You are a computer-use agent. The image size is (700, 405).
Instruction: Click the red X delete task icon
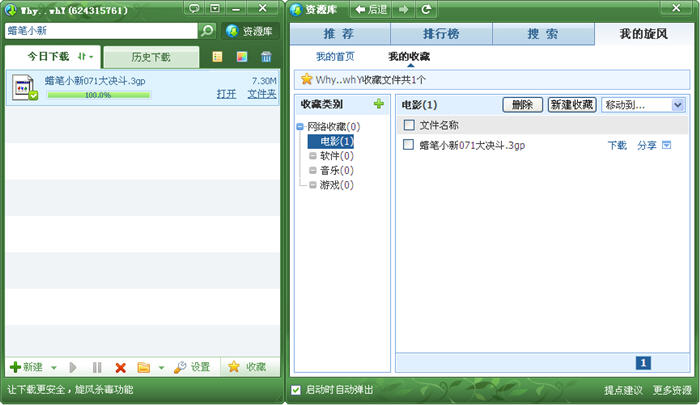[x=121, y=367]
